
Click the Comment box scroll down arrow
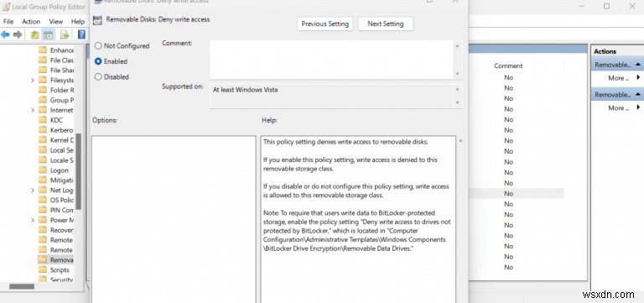click(458, 74)
